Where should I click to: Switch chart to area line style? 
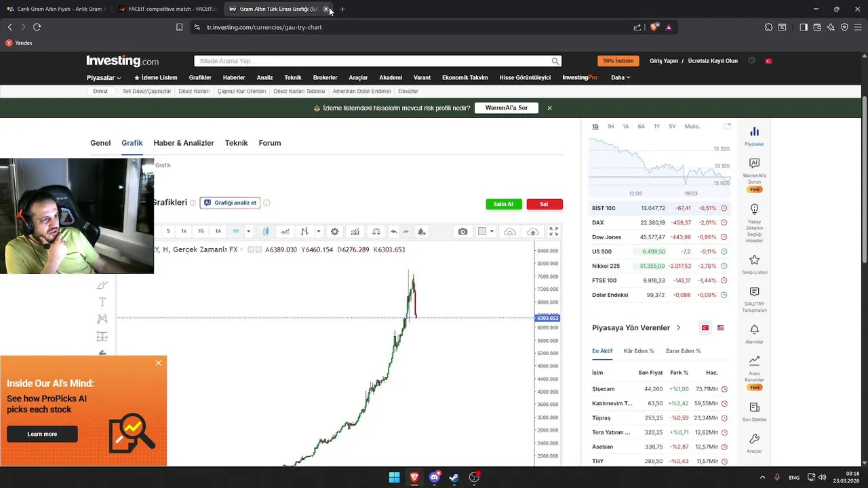pos(285,231)
